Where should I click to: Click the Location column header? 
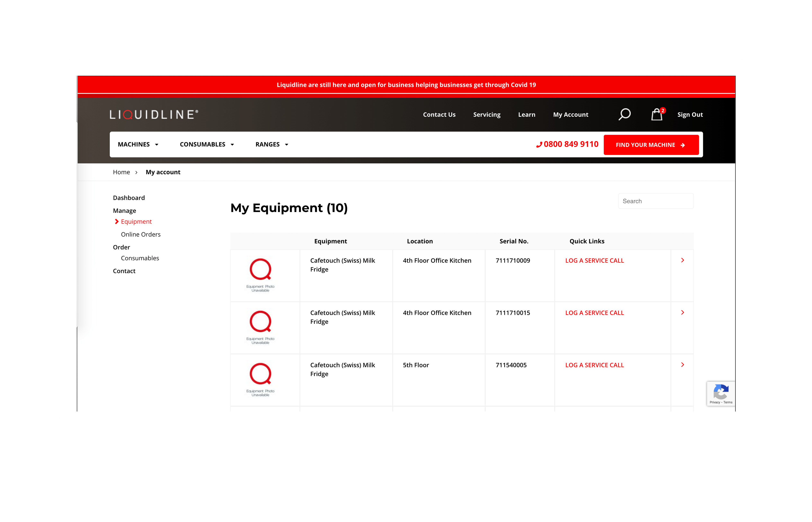420,241
